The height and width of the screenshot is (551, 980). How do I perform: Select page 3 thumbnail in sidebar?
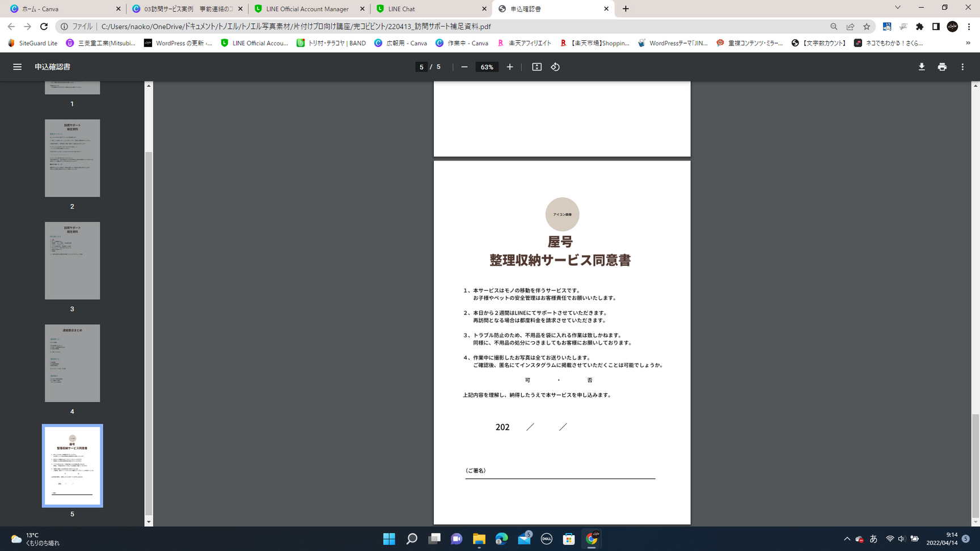click(72, 261)
